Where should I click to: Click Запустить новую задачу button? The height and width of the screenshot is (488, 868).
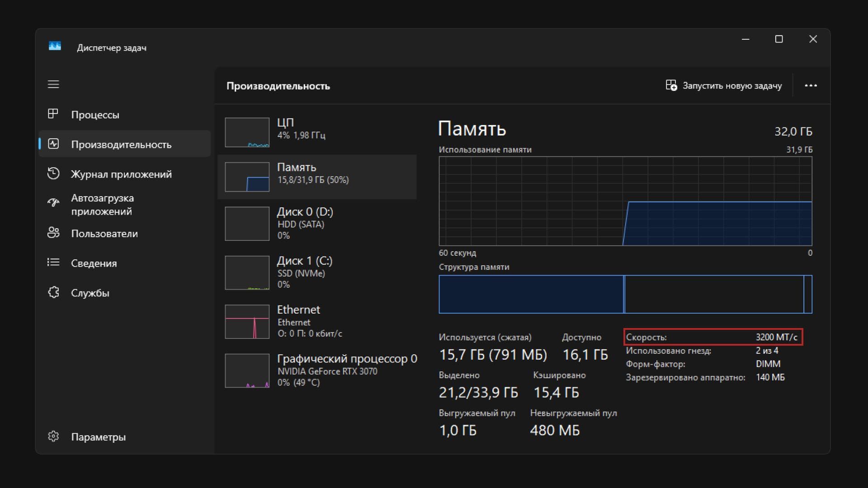coord(723,85)
